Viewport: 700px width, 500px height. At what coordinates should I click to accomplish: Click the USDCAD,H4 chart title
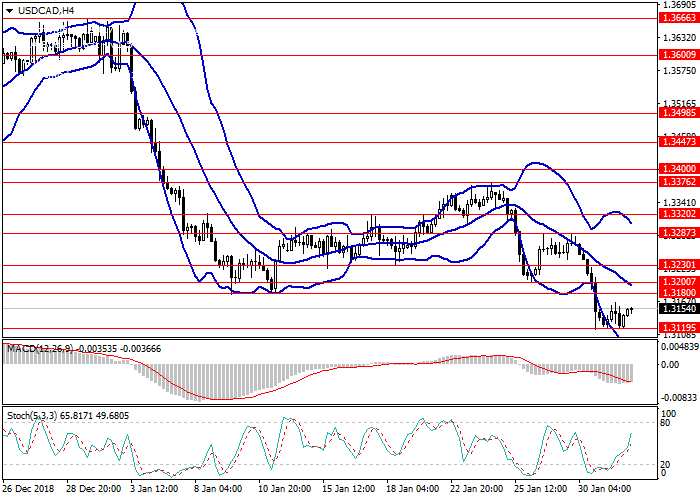[46, 11]
